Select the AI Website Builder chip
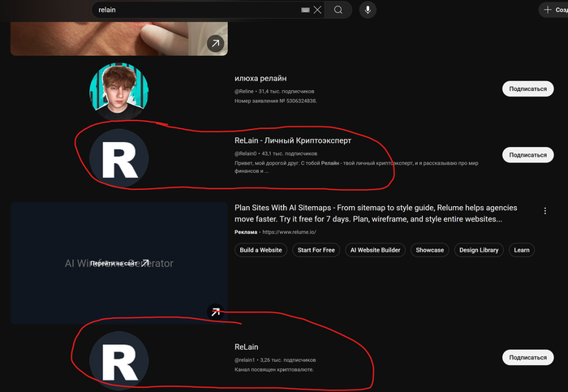 click(x=375, y=250)
